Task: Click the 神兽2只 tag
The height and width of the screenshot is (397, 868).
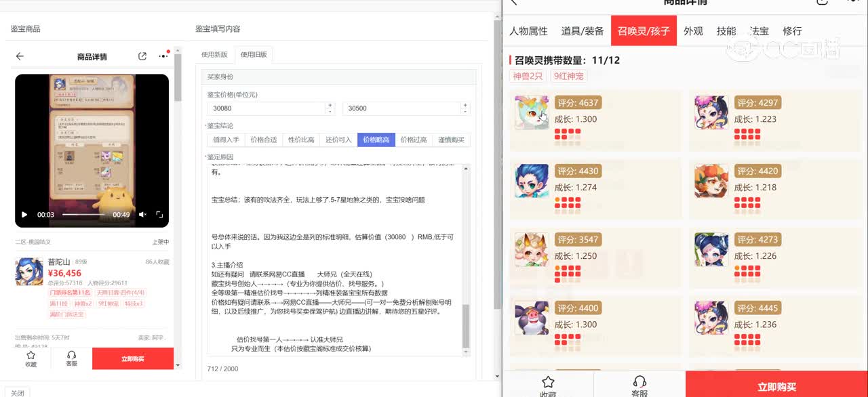Action: 528,76
